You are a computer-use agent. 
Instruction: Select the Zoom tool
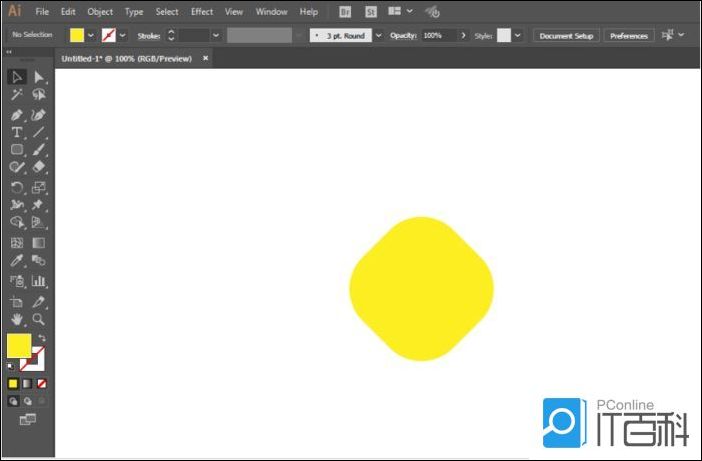[x=39, y=319]
